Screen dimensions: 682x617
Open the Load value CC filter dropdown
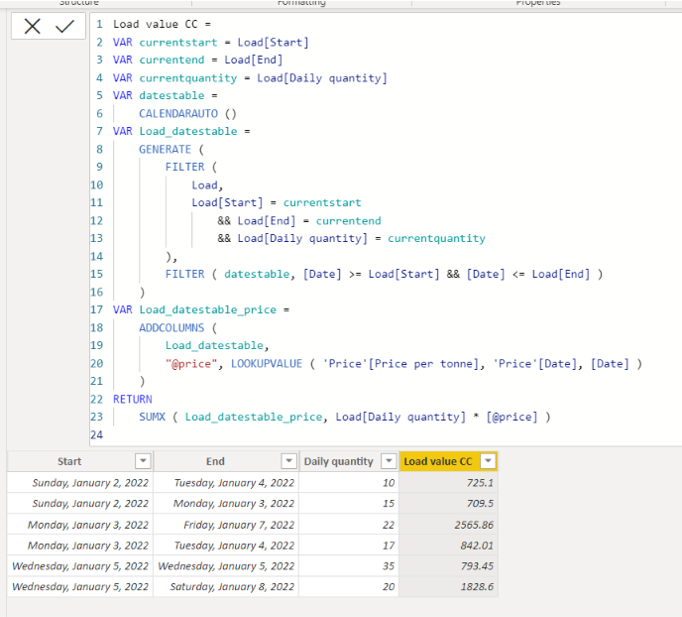point(488,461)
